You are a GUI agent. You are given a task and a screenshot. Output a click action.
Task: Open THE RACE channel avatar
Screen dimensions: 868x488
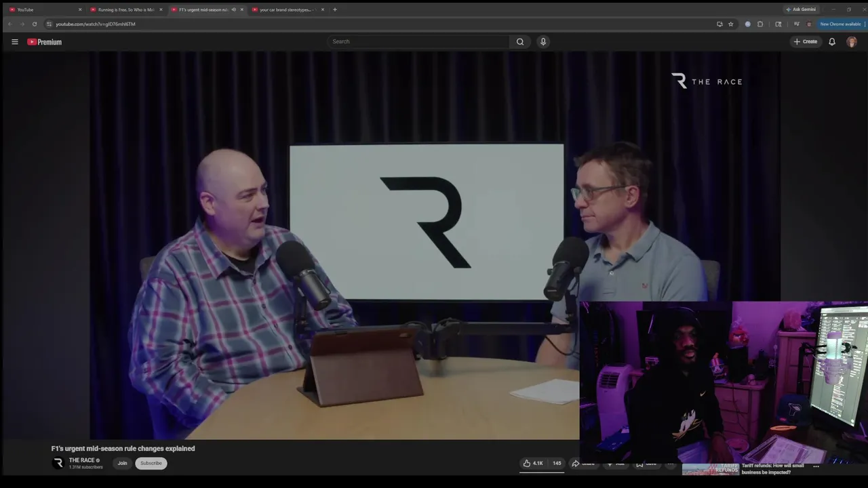tap(58, 463)
